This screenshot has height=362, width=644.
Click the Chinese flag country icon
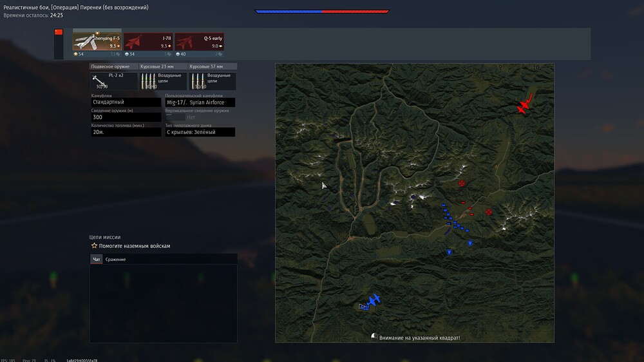[59, 32]
